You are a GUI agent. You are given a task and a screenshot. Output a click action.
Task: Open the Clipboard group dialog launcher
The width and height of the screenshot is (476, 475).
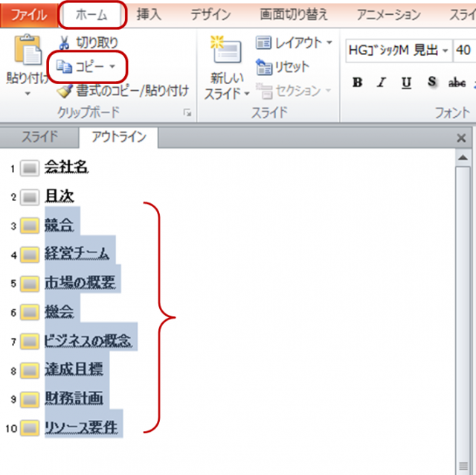point(187,112)
